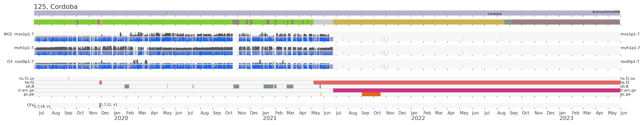Viewport: 644px width, 125px height.
Task: Click the light gray status bar segment
Action: [323, 22]
